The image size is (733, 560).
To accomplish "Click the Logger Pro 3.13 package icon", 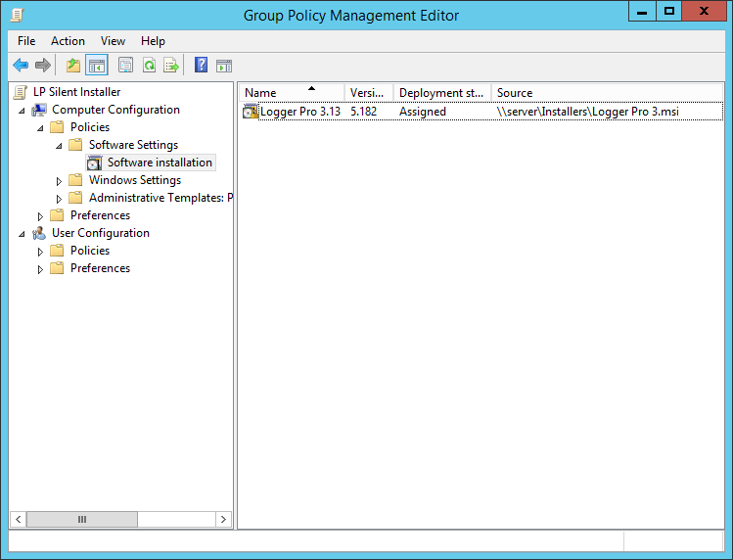I will point(251,112).
